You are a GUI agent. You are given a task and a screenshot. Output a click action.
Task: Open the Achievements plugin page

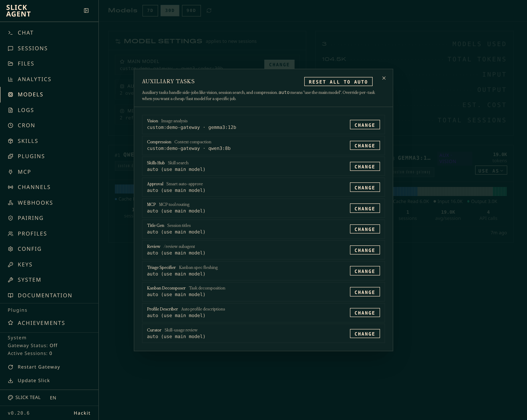[49, 323]
